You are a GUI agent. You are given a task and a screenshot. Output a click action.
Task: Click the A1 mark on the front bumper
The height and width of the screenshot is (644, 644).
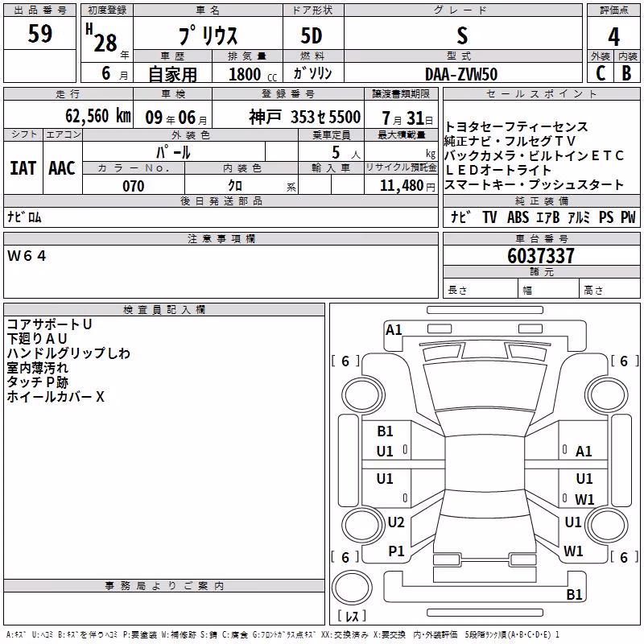point(394,330)
